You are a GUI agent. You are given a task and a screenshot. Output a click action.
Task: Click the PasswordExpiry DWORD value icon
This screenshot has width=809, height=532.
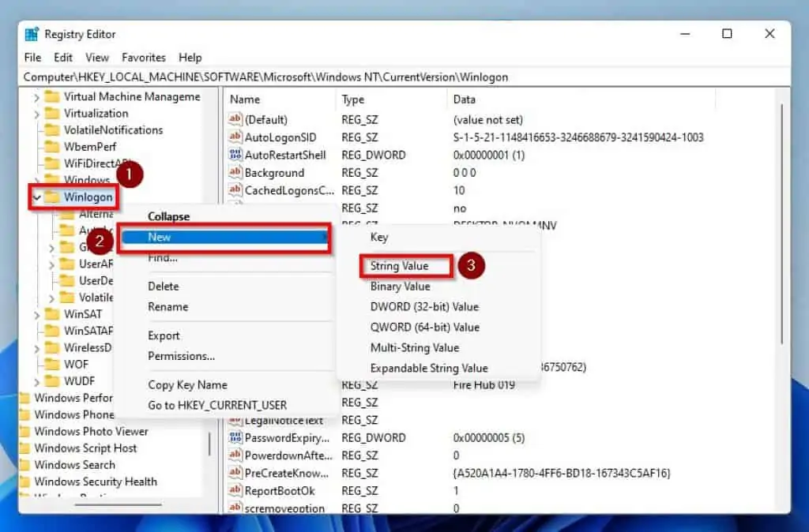click(235, 437)
